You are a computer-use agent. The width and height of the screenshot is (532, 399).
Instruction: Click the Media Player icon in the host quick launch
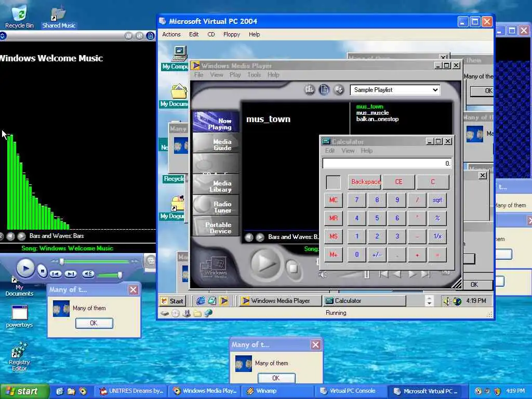click(x=83, y=391)
